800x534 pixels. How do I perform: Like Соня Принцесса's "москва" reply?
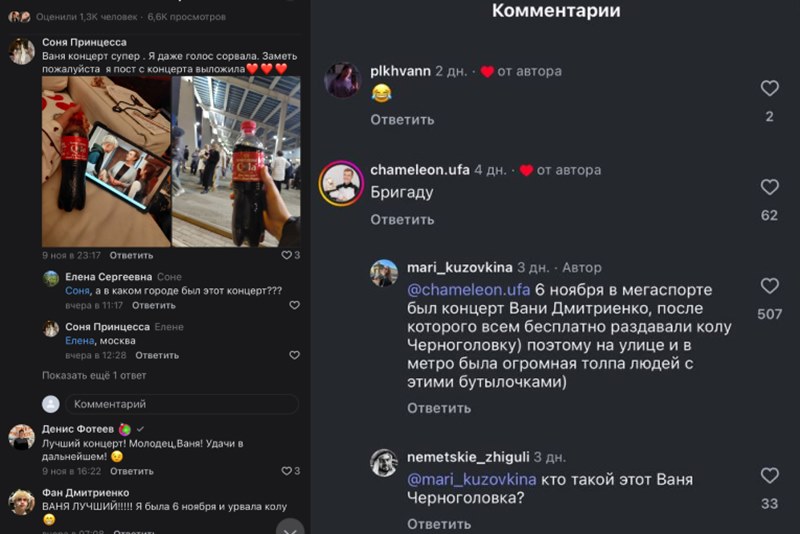[294, 355]
